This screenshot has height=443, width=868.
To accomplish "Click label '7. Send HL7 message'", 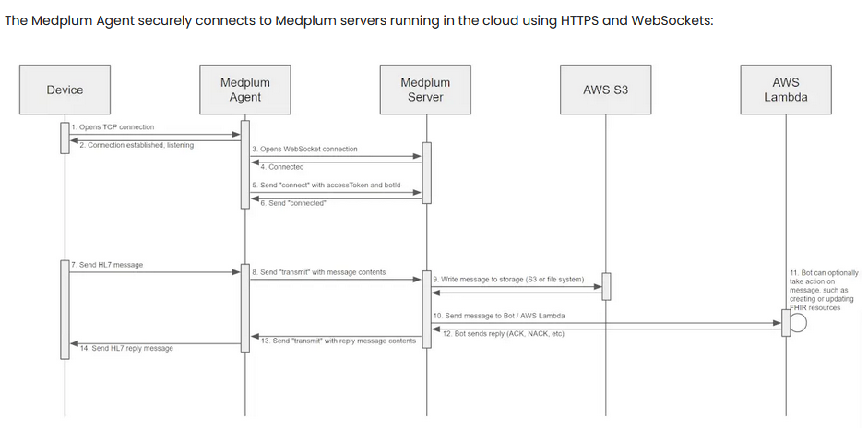I will pos(107,265).
